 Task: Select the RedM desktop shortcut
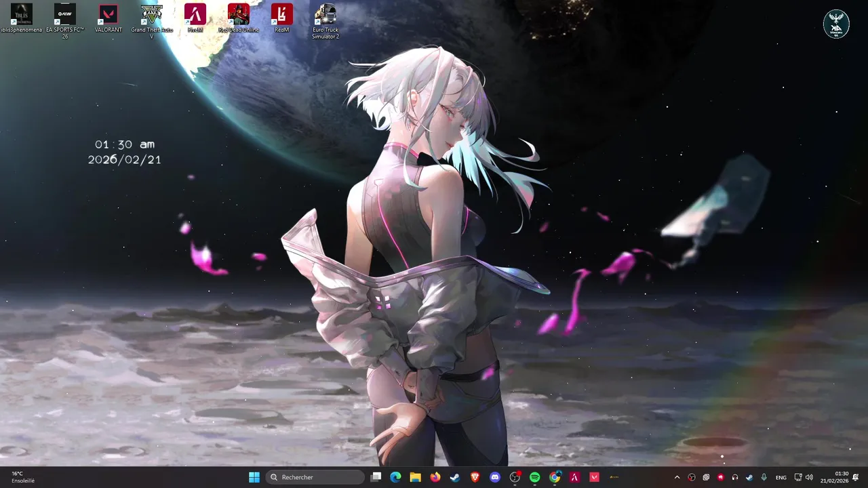tap(282, 18)
